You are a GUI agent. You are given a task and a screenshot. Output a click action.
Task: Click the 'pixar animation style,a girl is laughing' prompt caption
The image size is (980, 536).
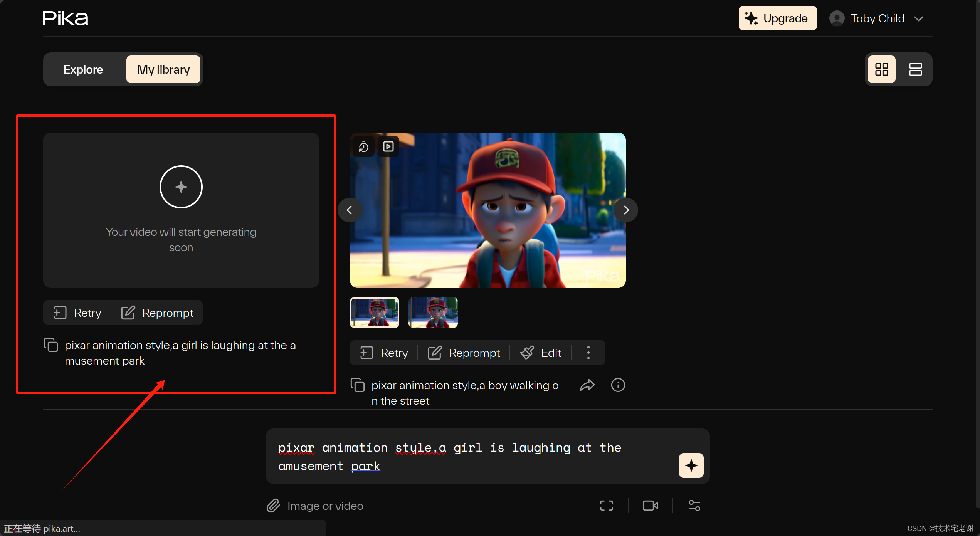[x=180, y=353]
